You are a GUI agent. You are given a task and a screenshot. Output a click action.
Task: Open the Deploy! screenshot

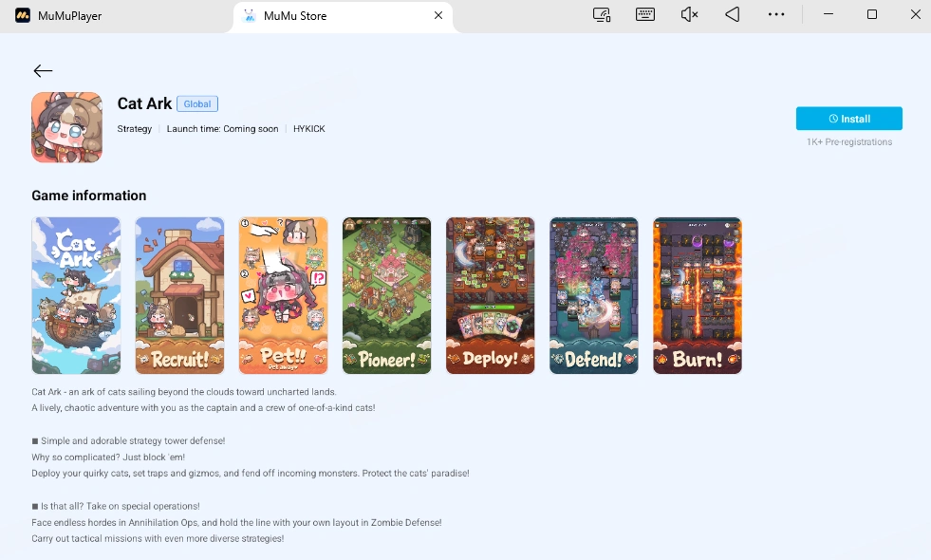(x=491, y=296)
